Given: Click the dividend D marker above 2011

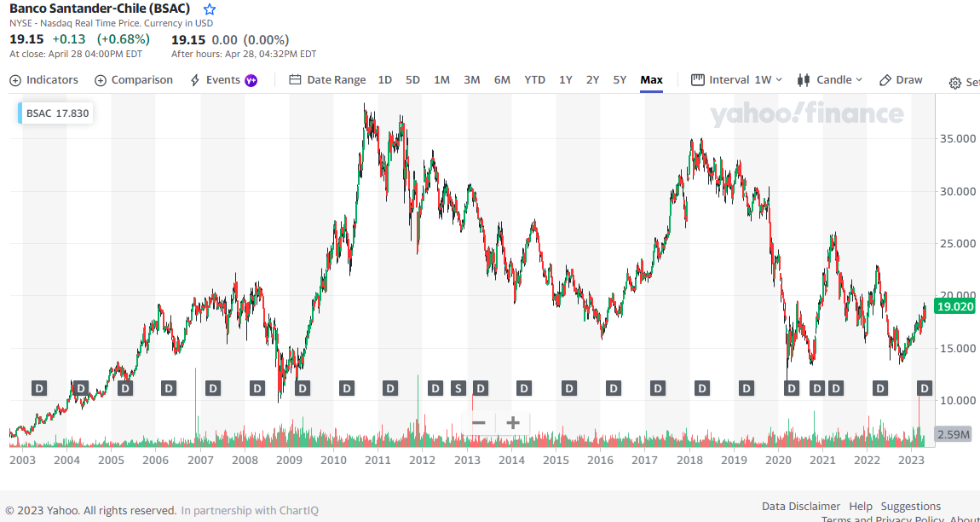Looking at the screenshot, I should 390,388.
